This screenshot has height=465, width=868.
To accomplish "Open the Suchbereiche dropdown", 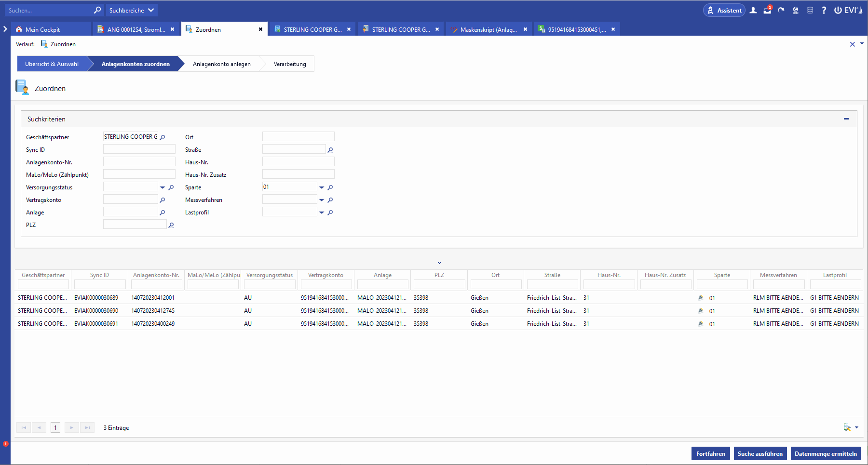I will pyautogui.click(x=131, y=10).
